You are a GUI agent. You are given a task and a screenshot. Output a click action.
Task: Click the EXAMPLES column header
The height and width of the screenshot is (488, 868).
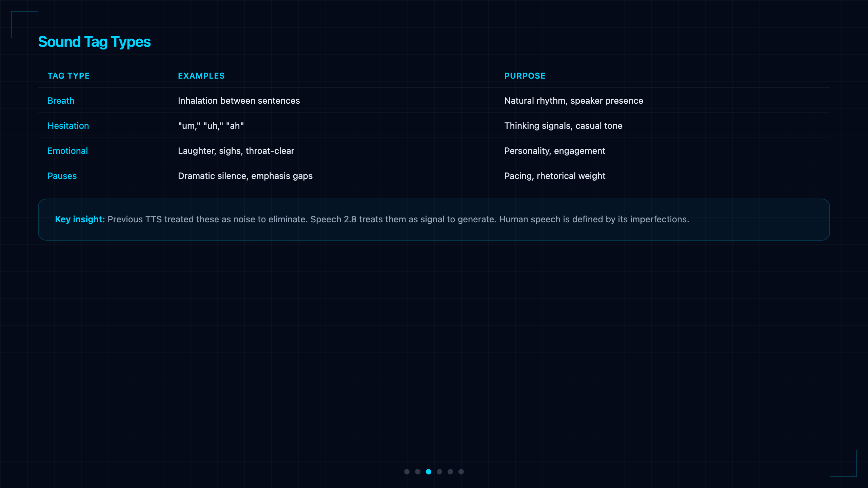coord(201,76)
